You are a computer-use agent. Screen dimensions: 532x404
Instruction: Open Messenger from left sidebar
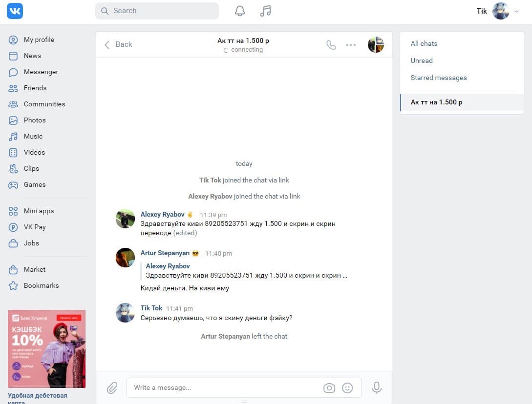coord(41,72)
